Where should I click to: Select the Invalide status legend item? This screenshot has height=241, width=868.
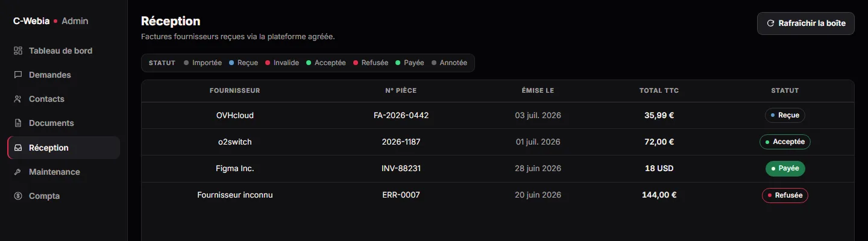click(281, 63)
